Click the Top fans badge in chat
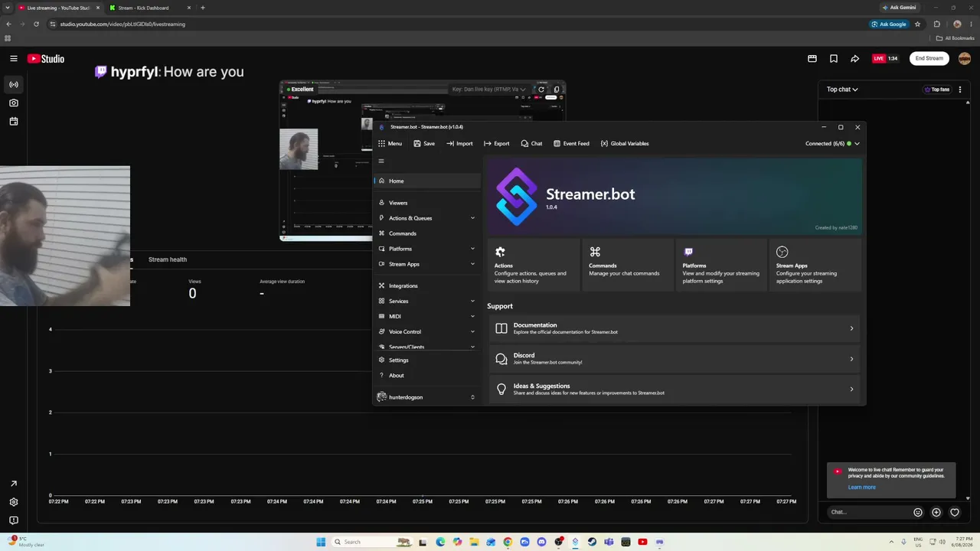This screenshot has width=980, height=551. click(x=937, y=90)
